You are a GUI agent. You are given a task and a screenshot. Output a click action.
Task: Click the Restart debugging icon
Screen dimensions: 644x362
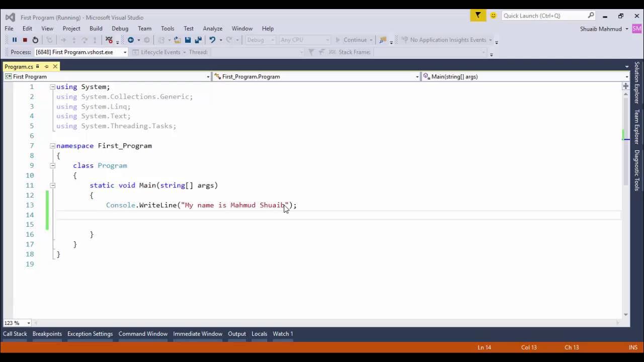click(x=36, y=40)
